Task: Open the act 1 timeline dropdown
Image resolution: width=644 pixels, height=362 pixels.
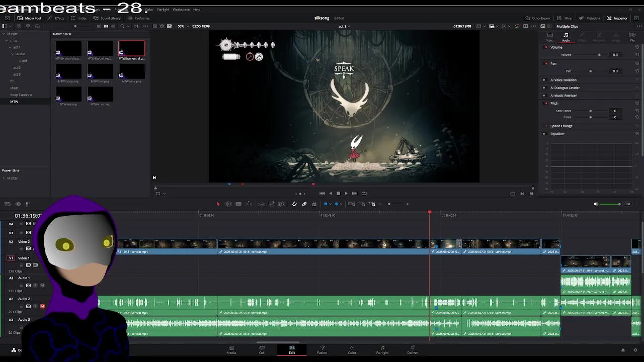Action: 344,26
